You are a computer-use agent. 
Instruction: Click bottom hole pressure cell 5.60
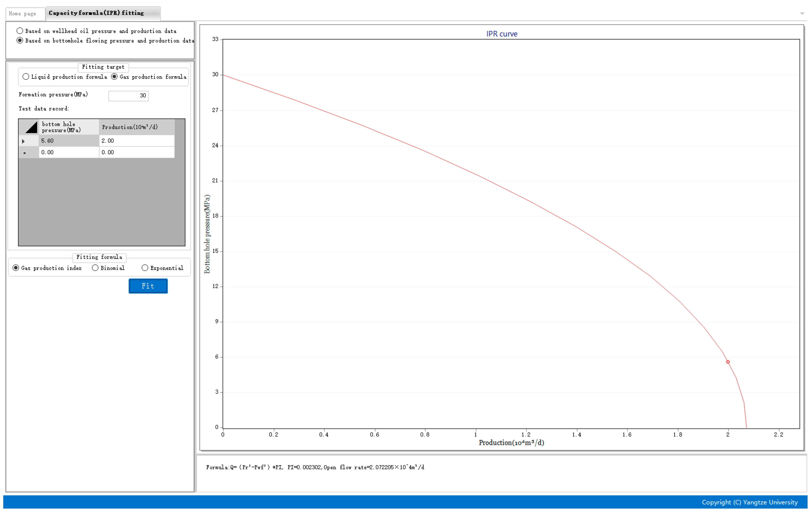click(x=69, y=141)
